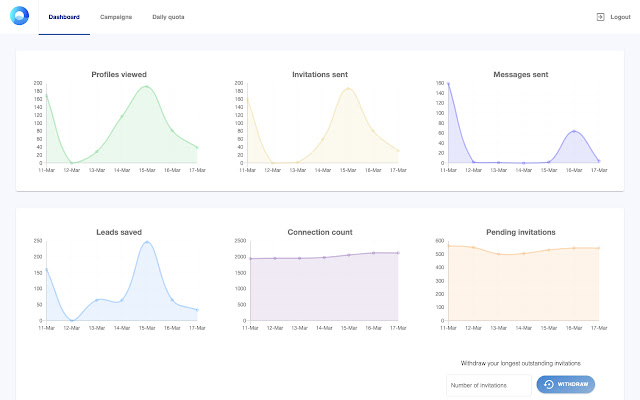Click the Pending invitations chart title
This screenshot has height=400, width=640.
520,232
